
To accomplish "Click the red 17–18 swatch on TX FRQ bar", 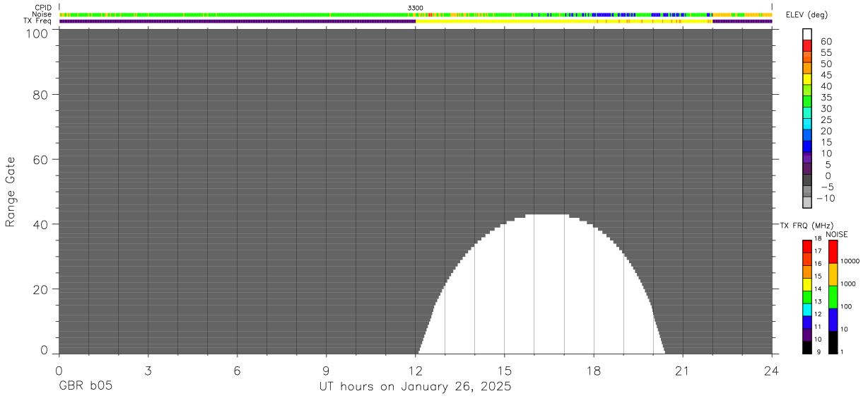I will tap(807, 246).
